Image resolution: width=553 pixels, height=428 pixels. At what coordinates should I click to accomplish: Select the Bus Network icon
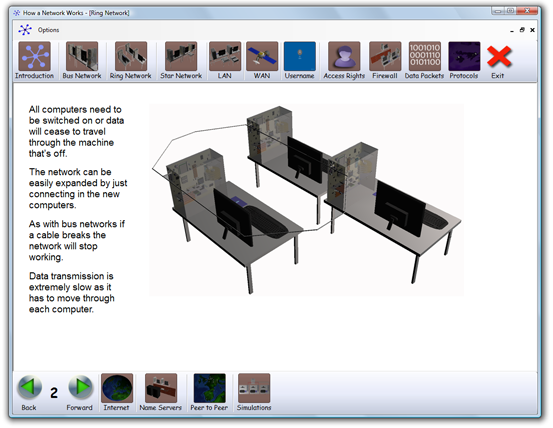tap(82, 56)
